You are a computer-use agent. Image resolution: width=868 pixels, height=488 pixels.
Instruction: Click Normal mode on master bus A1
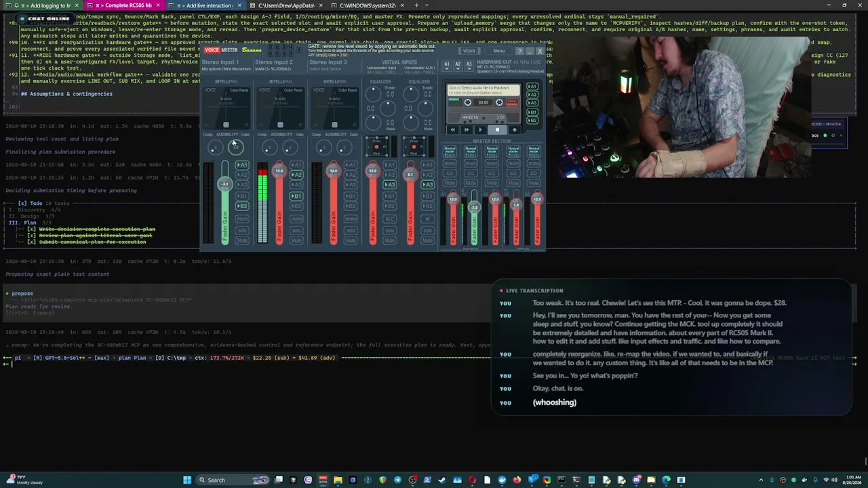pos(450,150)
